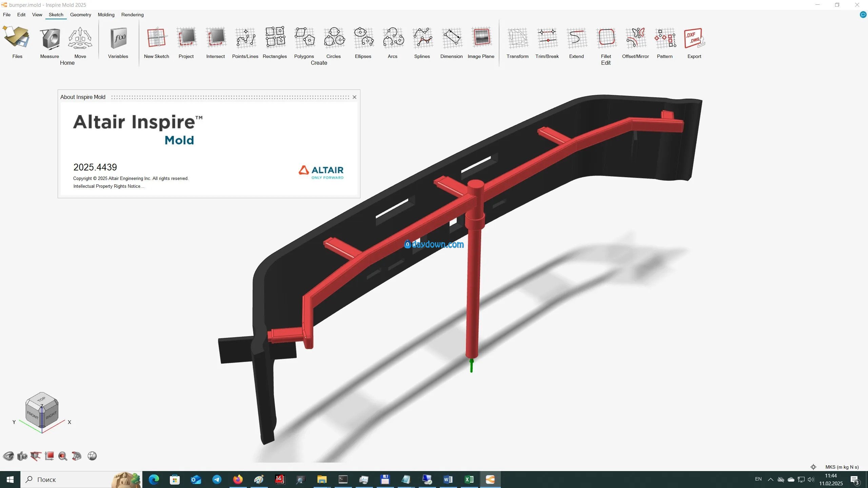The image size is (868, 488).
Task: Click the snap settings icon beside units
Action: (813, 467)
